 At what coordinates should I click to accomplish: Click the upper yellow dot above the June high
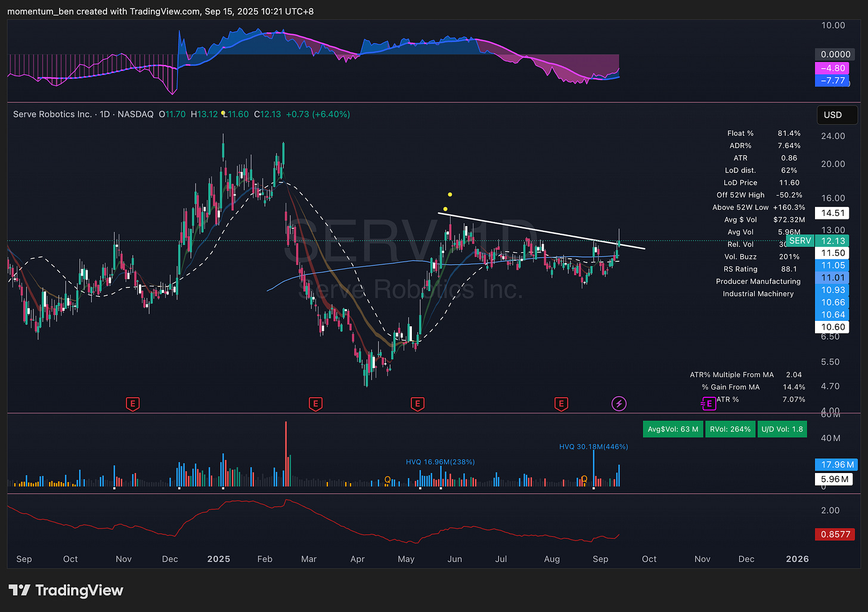449,194
